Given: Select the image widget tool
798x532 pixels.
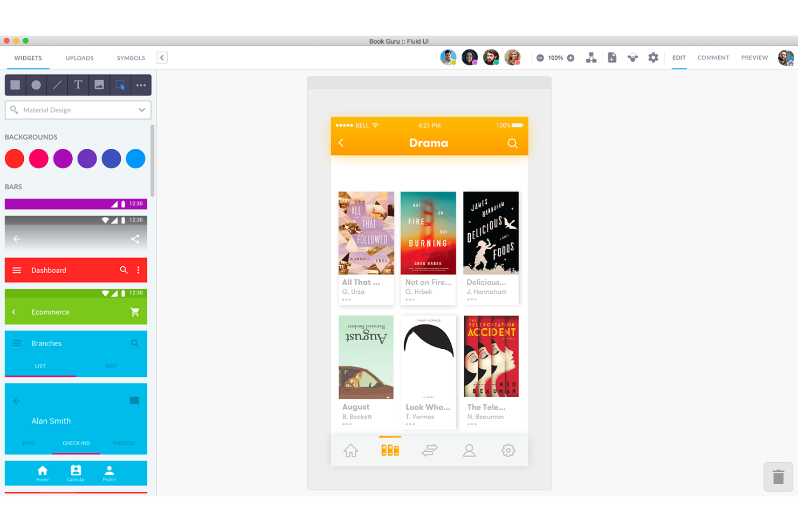Looking at the screenshot, I should [99, 85].
